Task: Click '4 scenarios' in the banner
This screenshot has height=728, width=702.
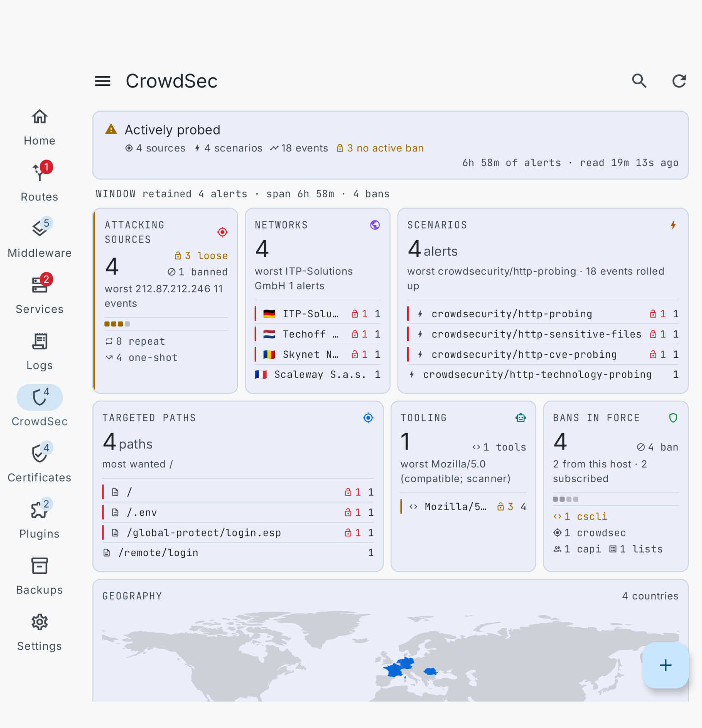Action: tap(228, 148)
